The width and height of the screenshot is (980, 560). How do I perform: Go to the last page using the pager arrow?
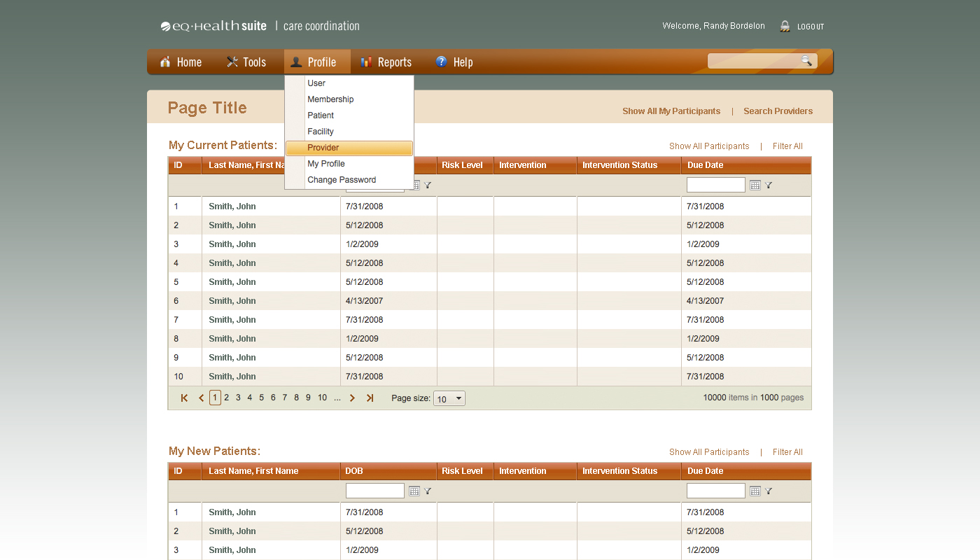coord(370,398)
